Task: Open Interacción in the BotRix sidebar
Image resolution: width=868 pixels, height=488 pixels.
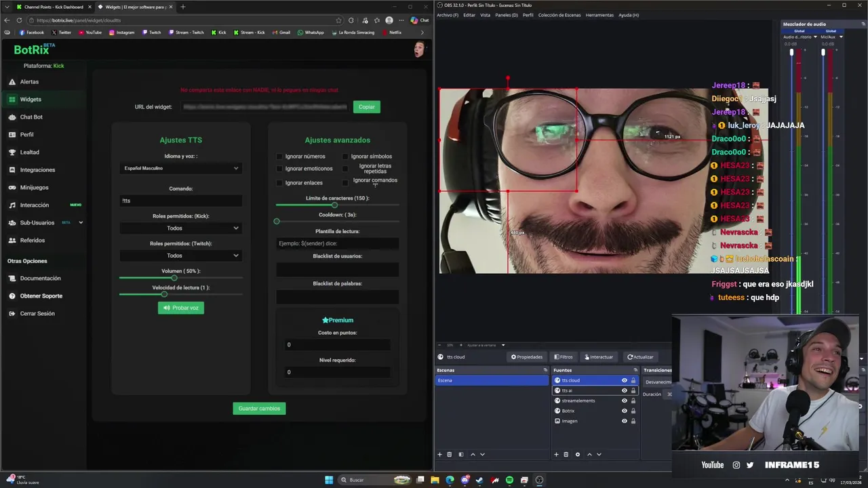Action: click(x=34, y=205)
